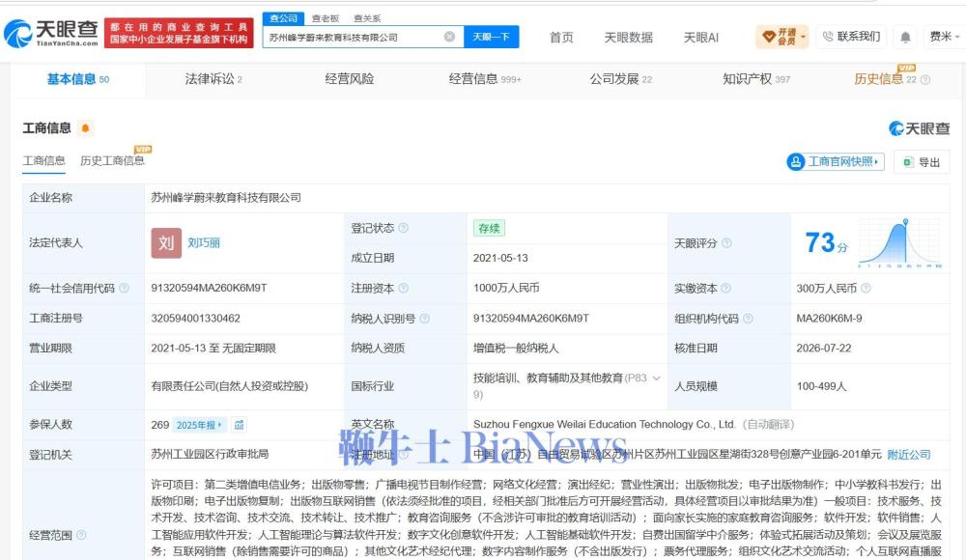This screenshot has width=966, height=560.
Task: Click the help icon next to 历史信息
Action: point(924,79)
